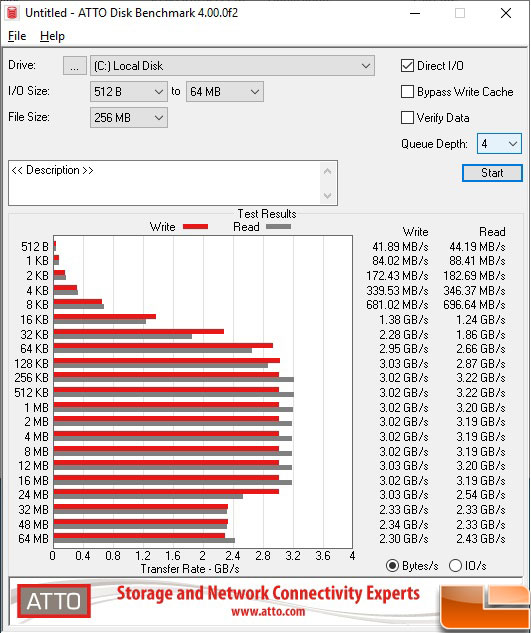Expand the Drive dropdown showing (C:) Local Disk
Image resolution: width=531 pixels, height=633 pixels.
232,66
